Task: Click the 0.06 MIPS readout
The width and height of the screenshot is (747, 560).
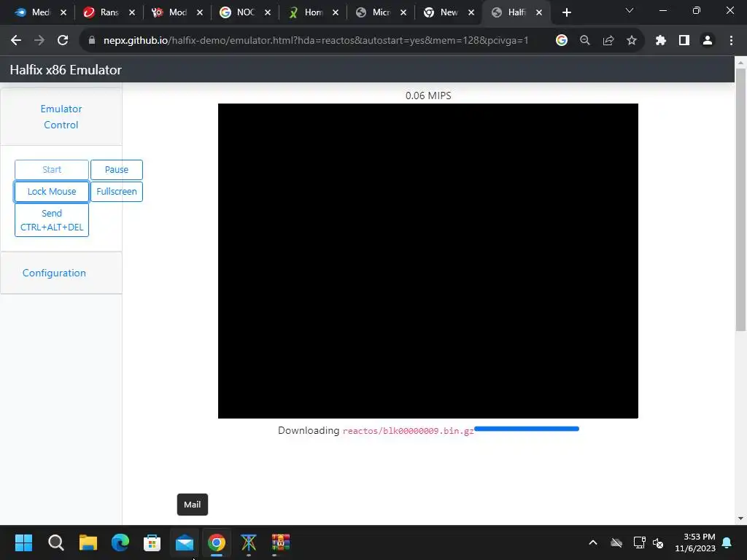Action: click(x=428, y=96)
